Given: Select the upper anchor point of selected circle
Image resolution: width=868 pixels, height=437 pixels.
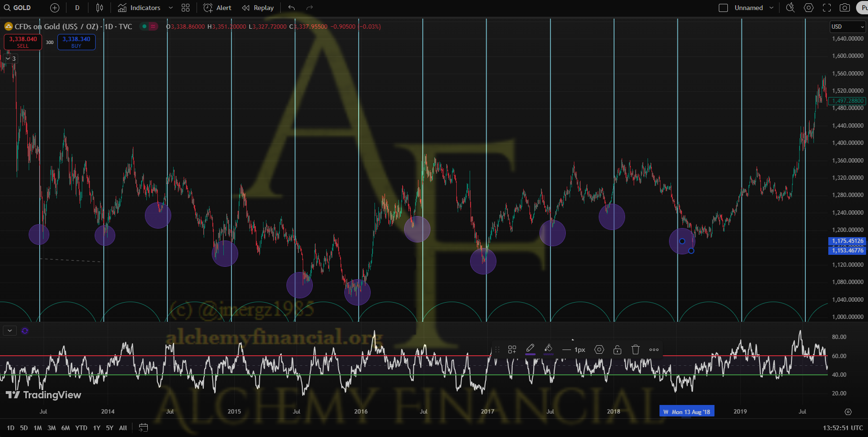Looking at the screenshot, I should [682, 241].
